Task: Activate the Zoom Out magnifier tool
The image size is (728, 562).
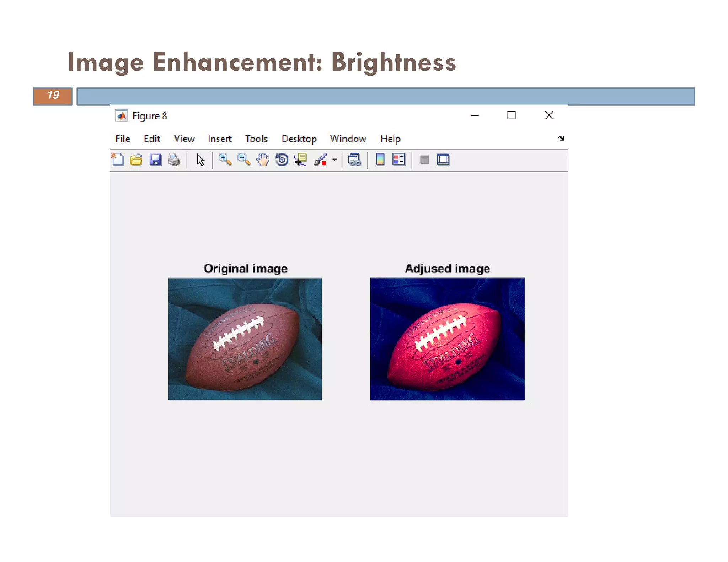Action: point(244,160)
